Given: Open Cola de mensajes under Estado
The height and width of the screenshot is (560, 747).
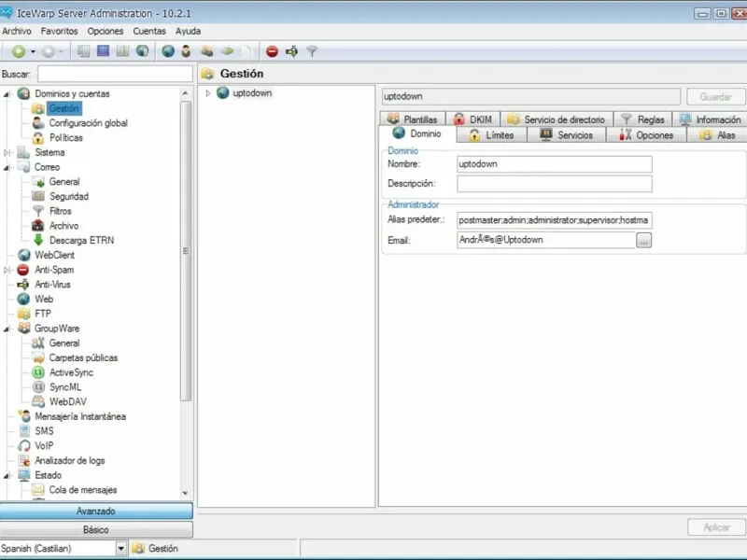Looking at the screenshot, I should point(83,490).
